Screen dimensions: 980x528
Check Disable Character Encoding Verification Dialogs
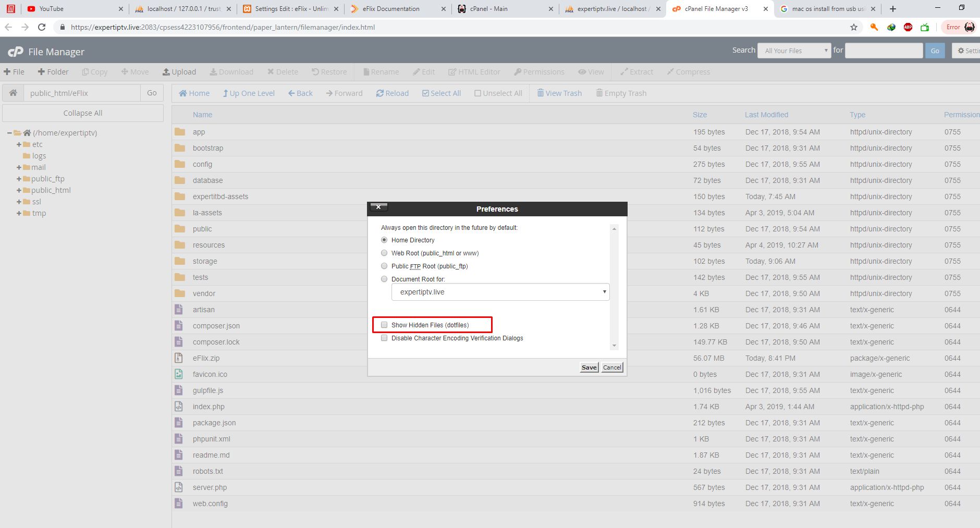[x=384, y=338]
